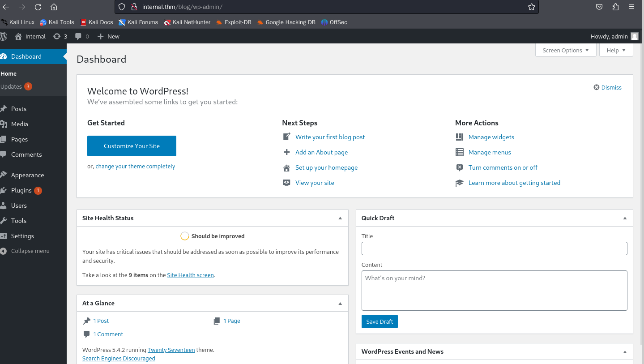The width and height of the screenshot is (644, 364).
Task: Open the Appearance menu in sidebar
Action: point(27,175)
